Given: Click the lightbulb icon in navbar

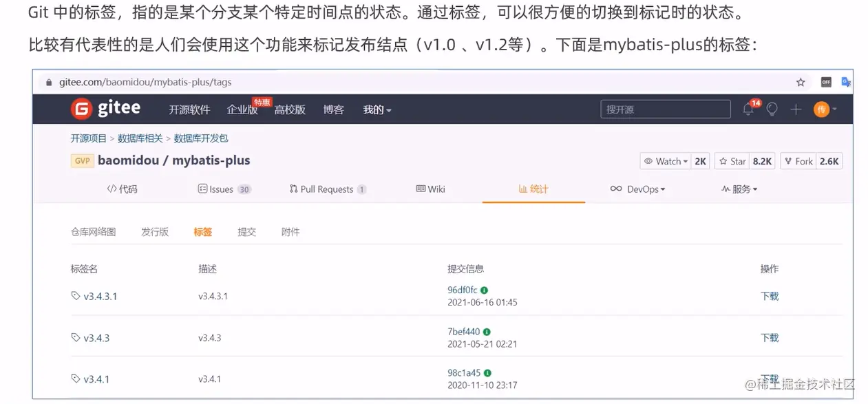Looking at the screenshot, I should (x=772, y=109).
